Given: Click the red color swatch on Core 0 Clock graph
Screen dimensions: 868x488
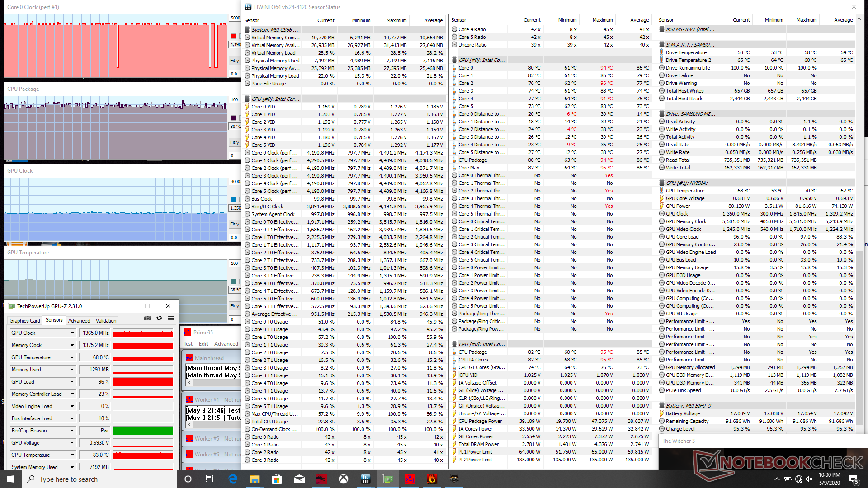Looking at the screenshot, I should pos(233,36).
